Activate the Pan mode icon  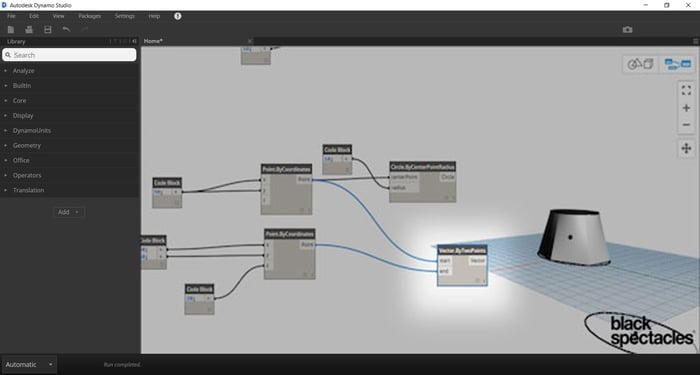(687, 148)
